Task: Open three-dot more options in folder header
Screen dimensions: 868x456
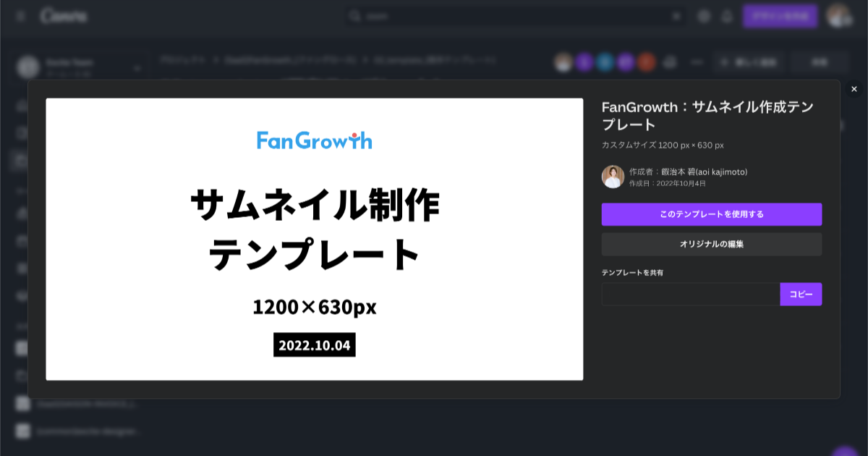Action: (697, 62)
